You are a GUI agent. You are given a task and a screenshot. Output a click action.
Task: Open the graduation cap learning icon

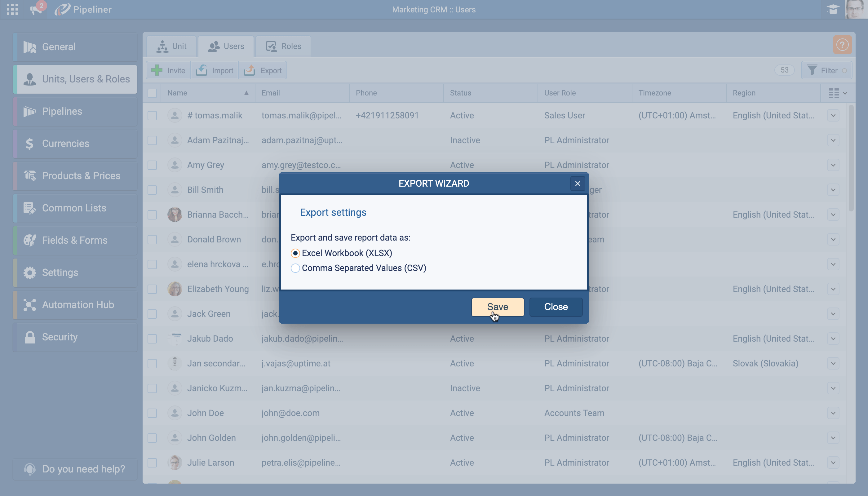(x=833, y=9)
